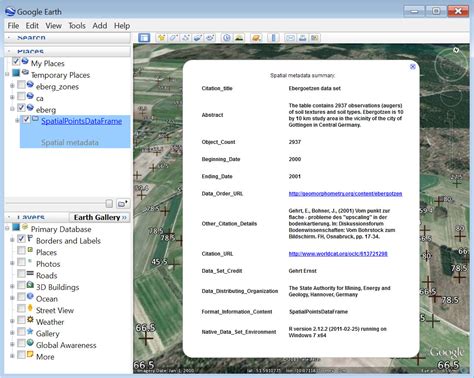Viewport: 474px width, 378px height.
Task: Open the geomorphometry.org Data_Order_URL link
Action: (x=345, y=194)
